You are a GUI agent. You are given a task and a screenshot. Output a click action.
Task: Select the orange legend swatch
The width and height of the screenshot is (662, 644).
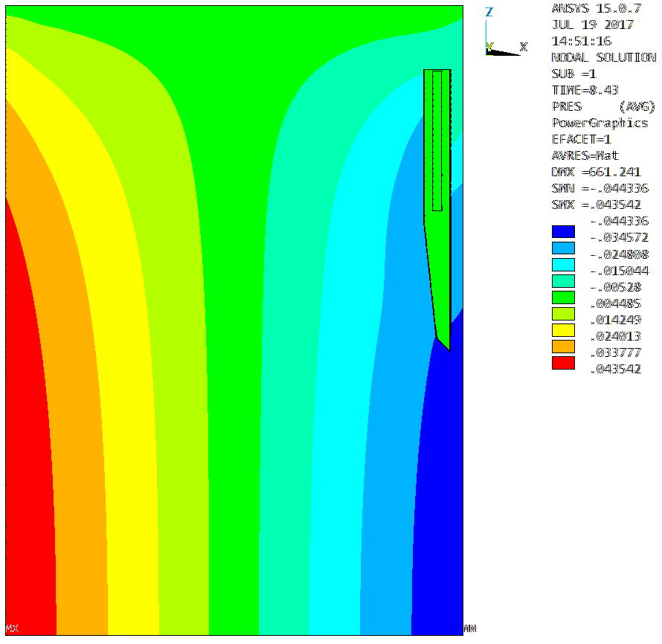(563, 346)
